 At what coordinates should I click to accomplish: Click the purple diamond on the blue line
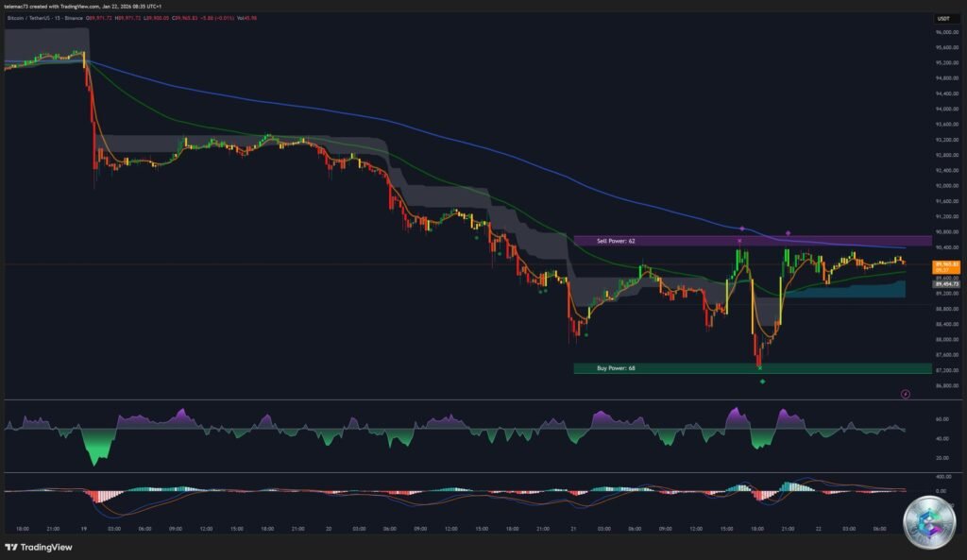742,229
